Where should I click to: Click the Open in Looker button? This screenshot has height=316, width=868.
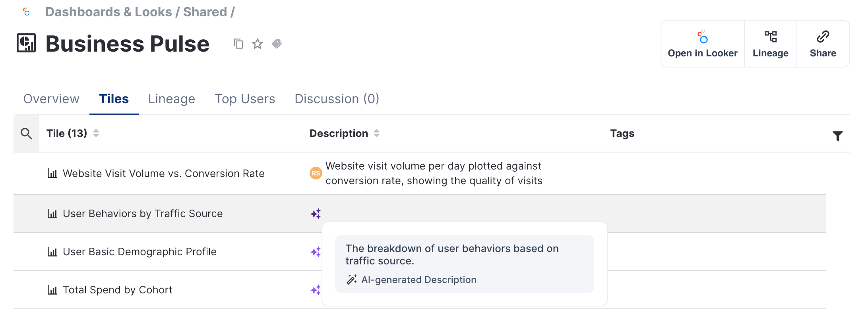(x=702, y=44)
